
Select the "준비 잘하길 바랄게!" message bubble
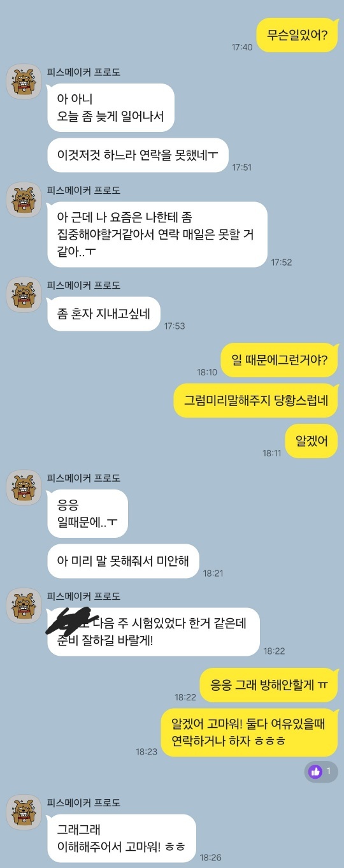click(154, 631)
